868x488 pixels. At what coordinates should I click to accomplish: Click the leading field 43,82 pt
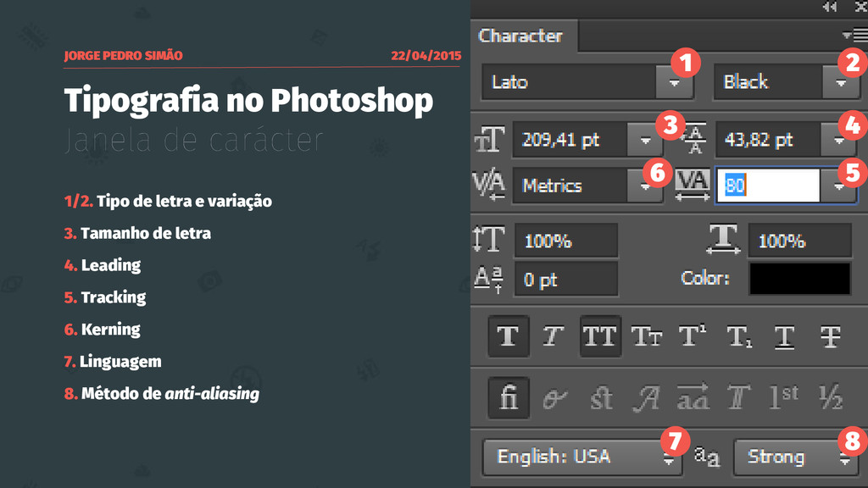(768, 140)
